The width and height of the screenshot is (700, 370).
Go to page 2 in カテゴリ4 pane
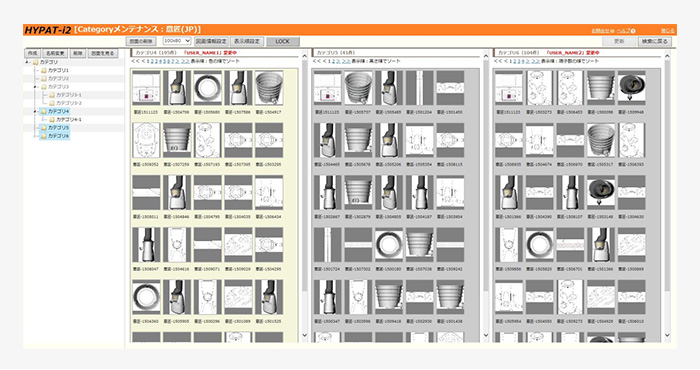click(152, 61)
